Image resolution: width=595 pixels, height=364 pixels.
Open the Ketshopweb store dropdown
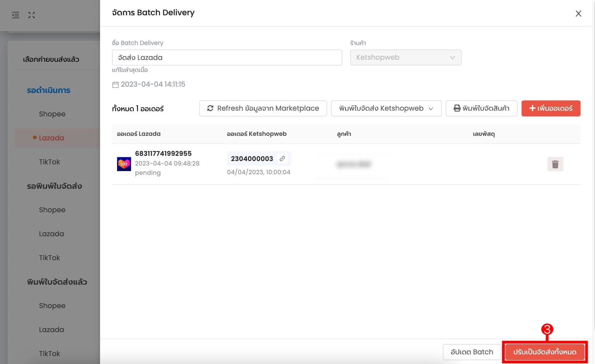coord(406,57)
